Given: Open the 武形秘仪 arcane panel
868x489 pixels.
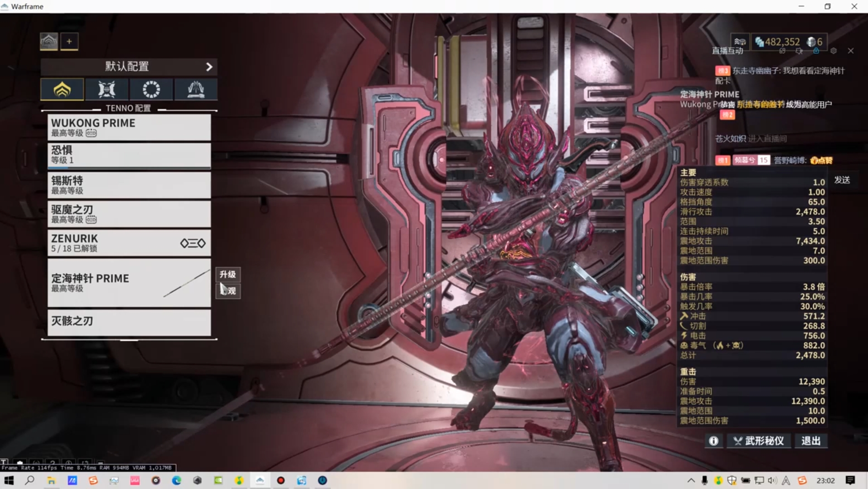Looking at the screenshot, I should click(759, 441).
